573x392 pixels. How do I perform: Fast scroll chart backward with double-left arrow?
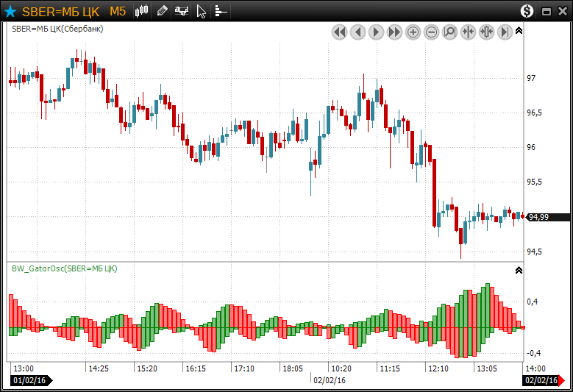(x=339, y=32)
